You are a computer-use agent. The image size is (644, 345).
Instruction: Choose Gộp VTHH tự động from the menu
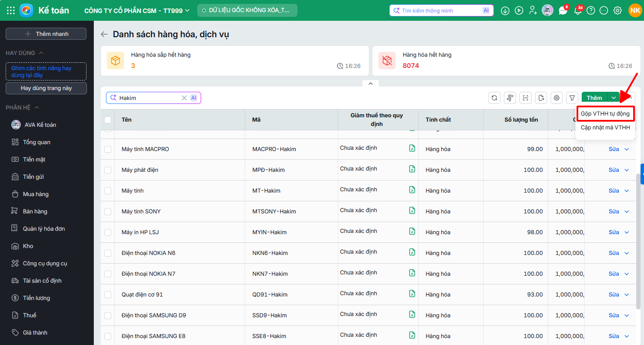[x=605, y=113]
